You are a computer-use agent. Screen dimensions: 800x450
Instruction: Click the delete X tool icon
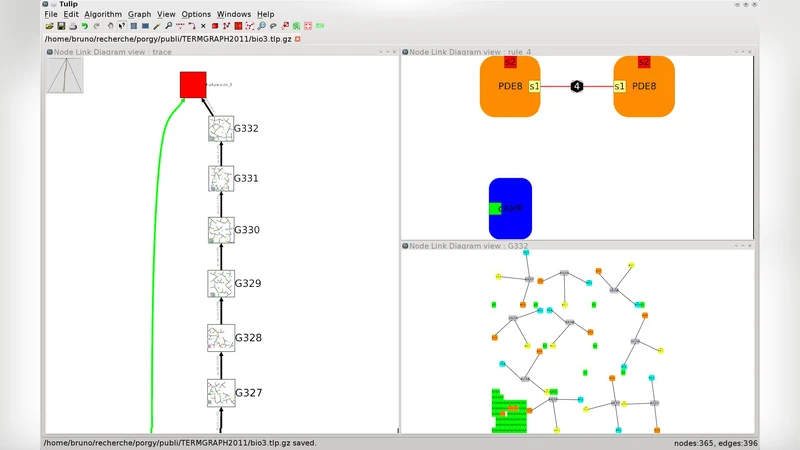click(203, 26)
